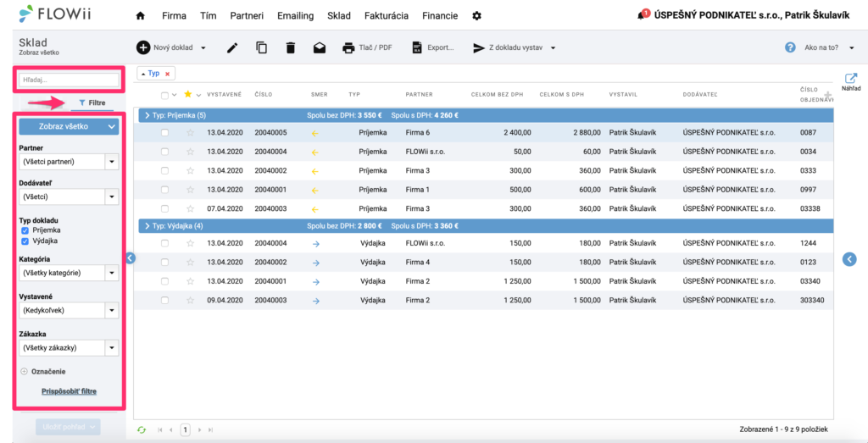Viewport: 868px width, 443px height.
Task: Tick the checkbox for the order 03338 row
Action: pos(164,208)
